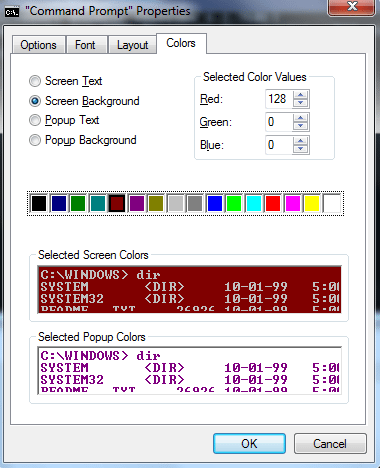Screen dimensions: 380x468
Task: Decrease Red value with down arrow
Action: [301, 103]
